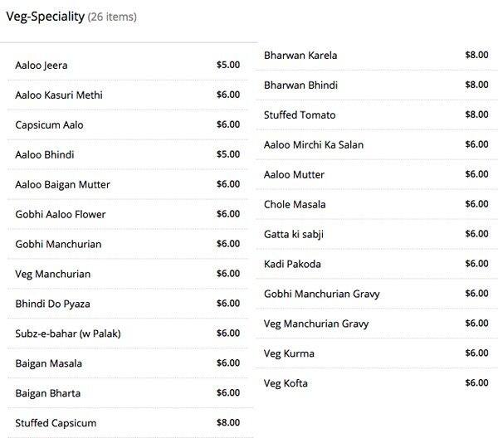Click the Kadi Pakoda entry
Screen dimensions: 498x448
click(x=377, y=264)
